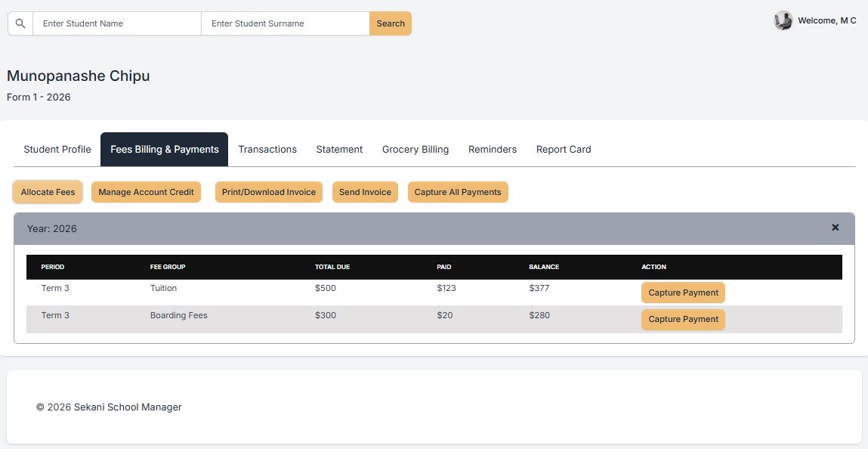View the Report Card tab
The image size is (868, 449).
564,150
